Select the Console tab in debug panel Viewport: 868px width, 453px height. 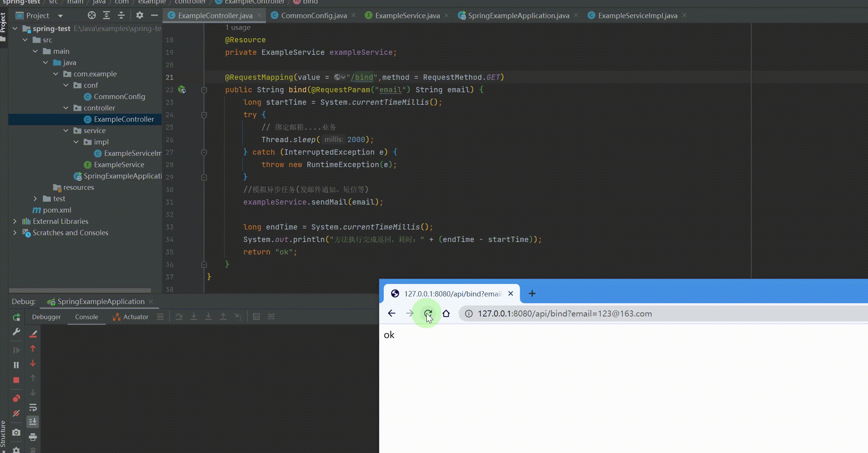click(x=86, y=317)
